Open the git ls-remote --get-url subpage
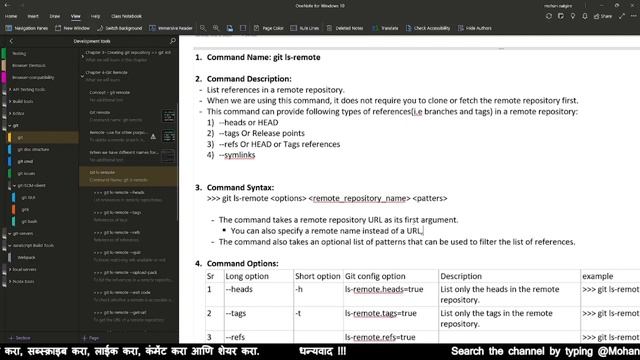This screenshot has width=640, height=360. click(x=129, y=316)
